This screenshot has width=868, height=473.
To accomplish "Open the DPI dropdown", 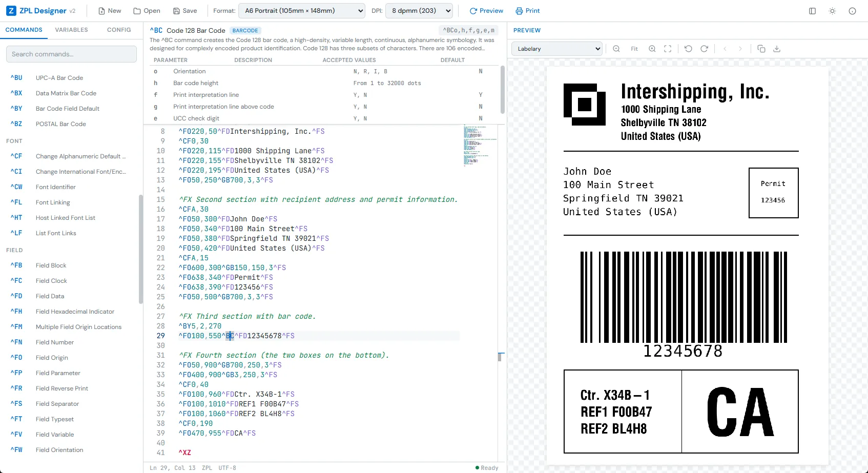I will click(x=419, y=11).
